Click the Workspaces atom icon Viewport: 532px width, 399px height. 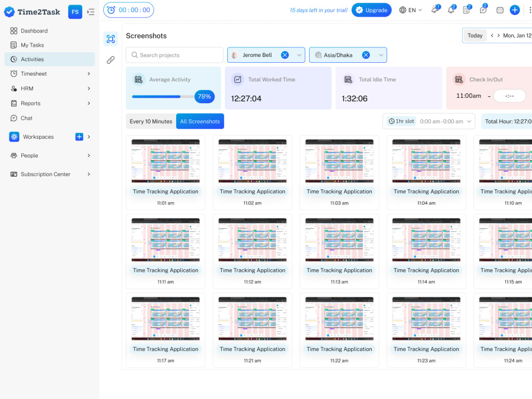(x=14, y=137)
